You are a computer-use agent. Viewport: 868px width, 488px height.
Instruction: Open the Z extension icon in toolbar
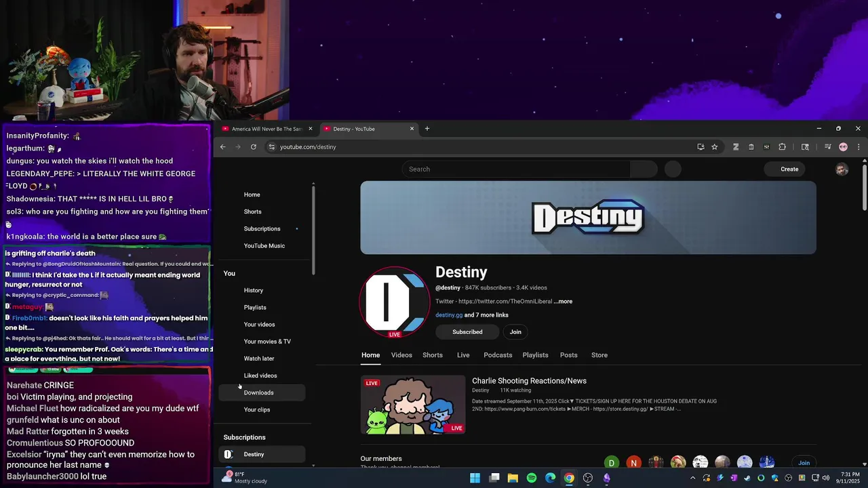735,147
